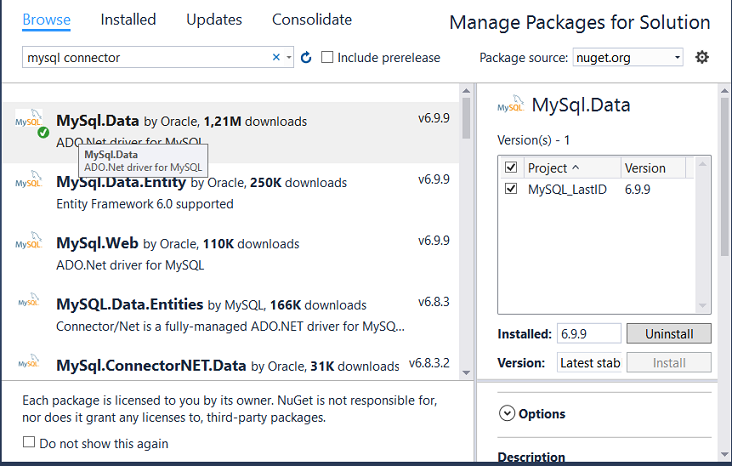Viewport: 732px width, 466px height.
Task: Click the MySQL.Data.Entities package logo icon
Action: [x=28, y=301]
